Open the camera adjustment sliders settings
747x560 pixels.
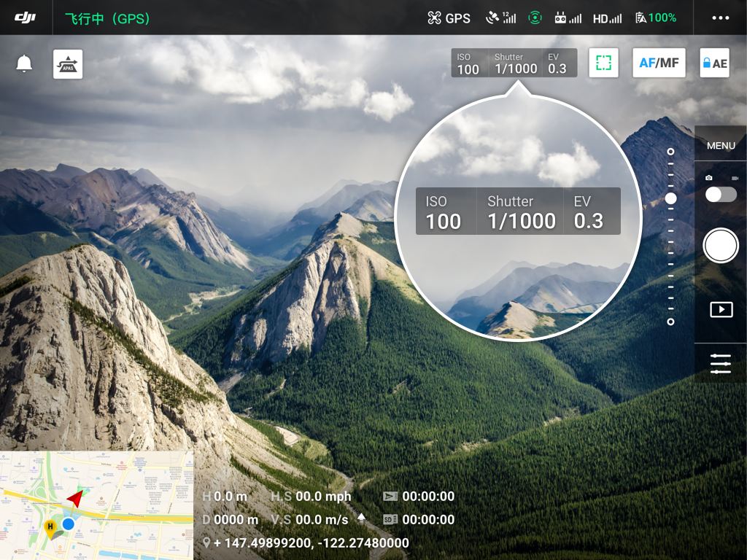pyautogui.click(x=721, y=363)
